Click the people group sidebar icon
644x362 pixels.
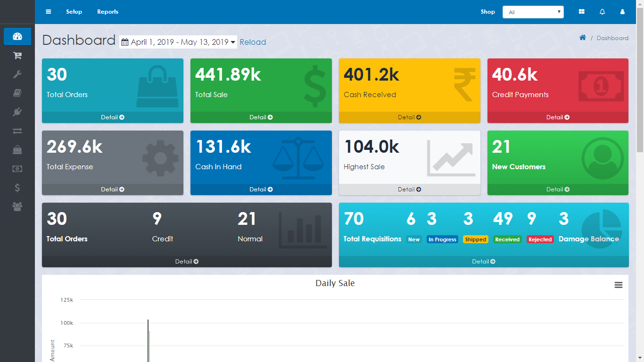(x=17, y=206)
